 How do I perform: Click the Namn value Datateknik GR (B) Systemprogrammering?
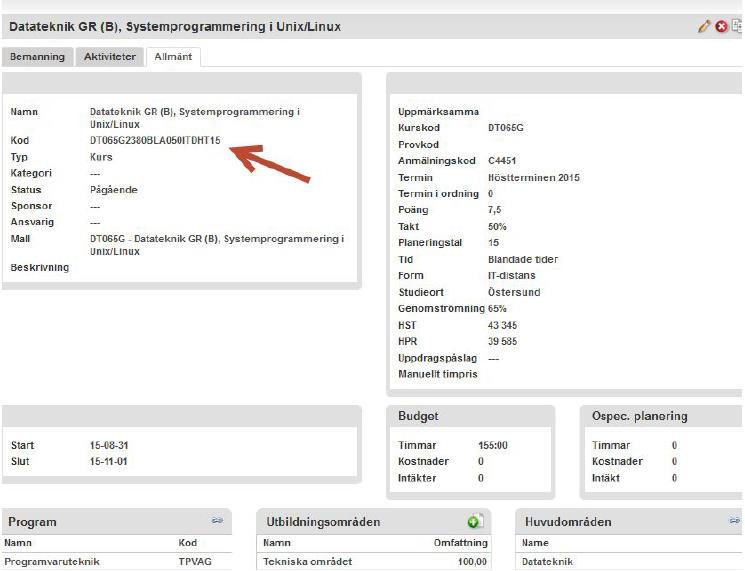tap(195, 118)
